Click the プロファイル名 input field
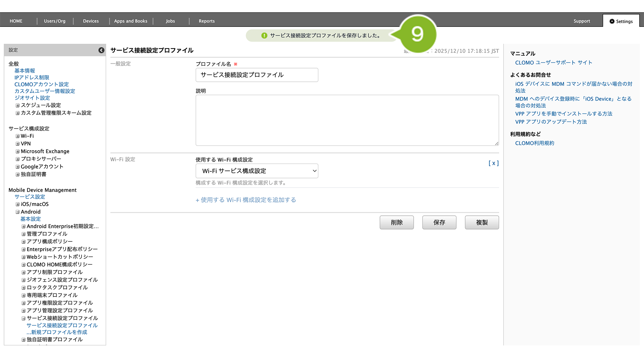Image resolution: width=644 pixels, height=362 pixels. pyautogui.click(x=257, y=75)
